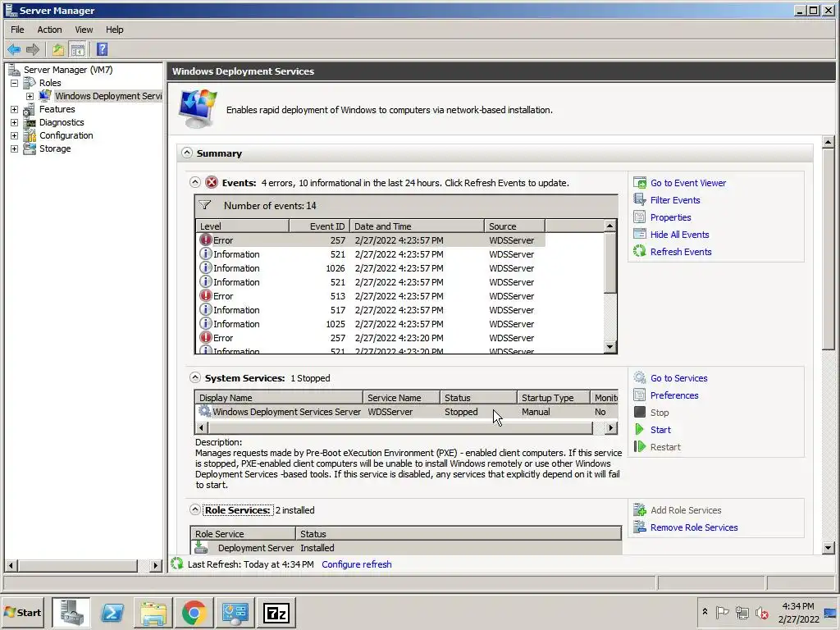Open Windows Explorer from the taskbar

tap(153, 612)
